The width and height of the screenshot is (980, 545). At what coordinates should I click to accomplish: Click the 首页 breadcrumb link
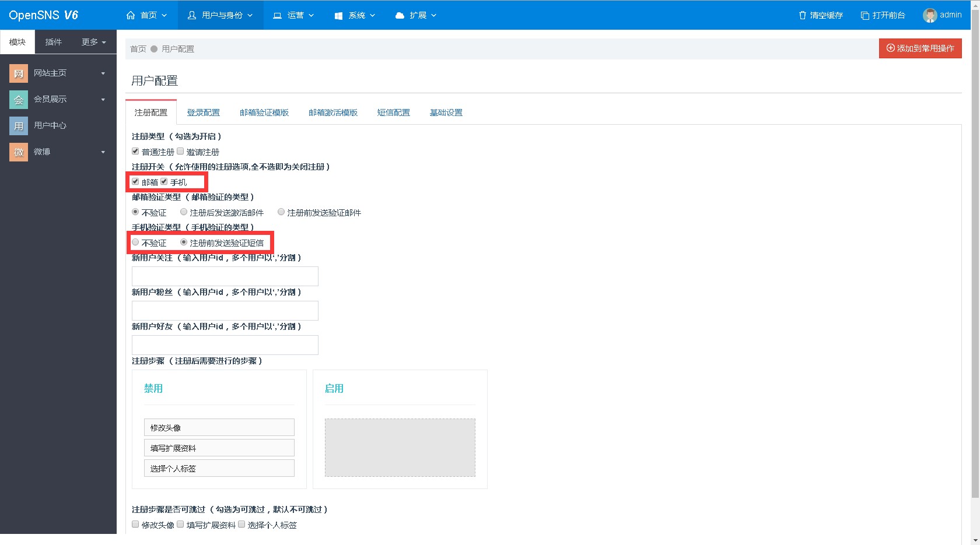click(x=138, y=49)
